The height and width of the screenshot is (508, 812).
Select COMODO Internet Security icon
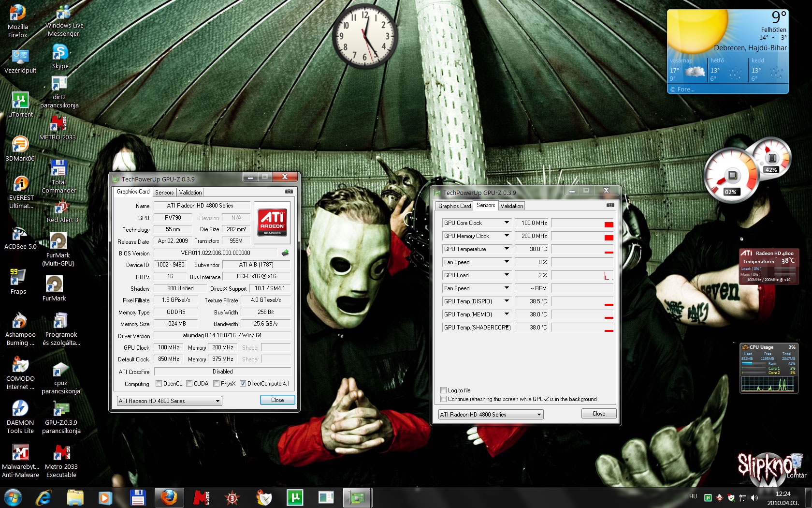(x=20, y=373)
